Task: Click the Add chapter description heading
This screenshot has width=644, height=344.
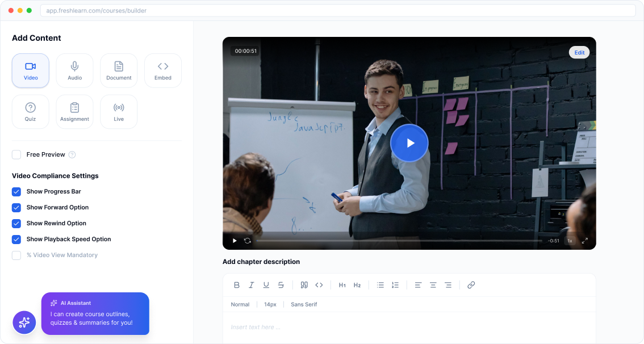Action: (x=261, y=262)
